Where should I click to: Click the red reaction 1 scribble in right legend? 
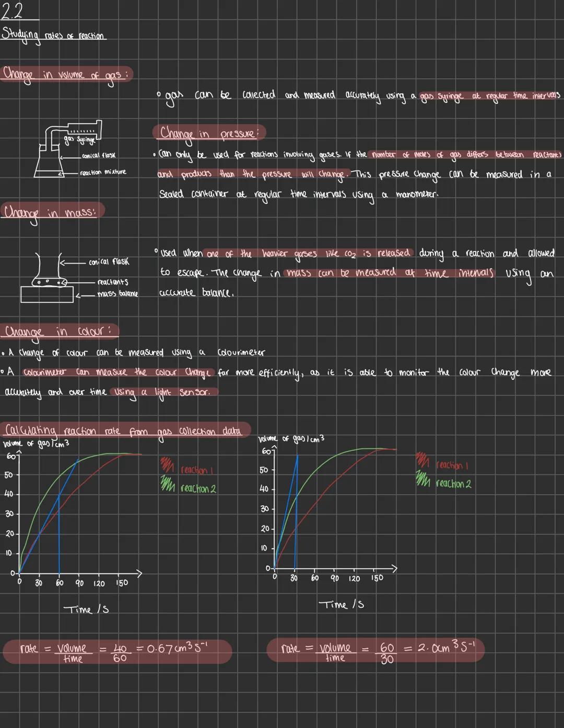(x=422, y=460)
